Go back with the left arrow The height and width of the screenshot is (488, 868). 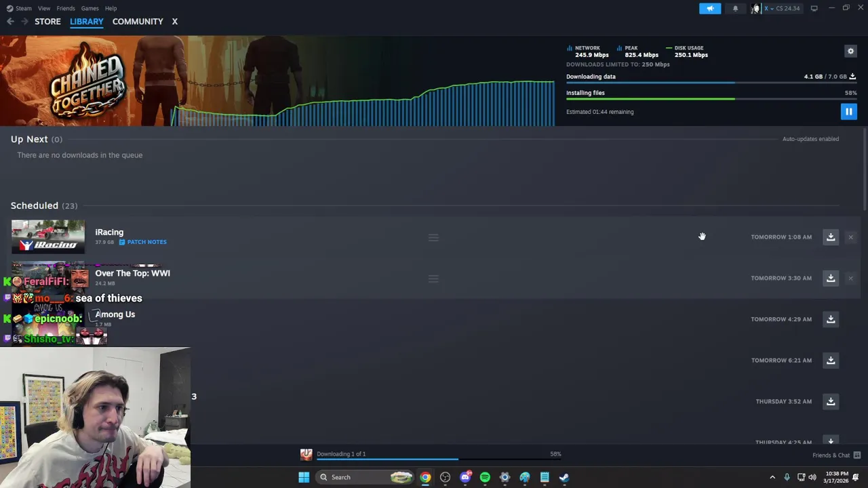click(x=10, y=22)
